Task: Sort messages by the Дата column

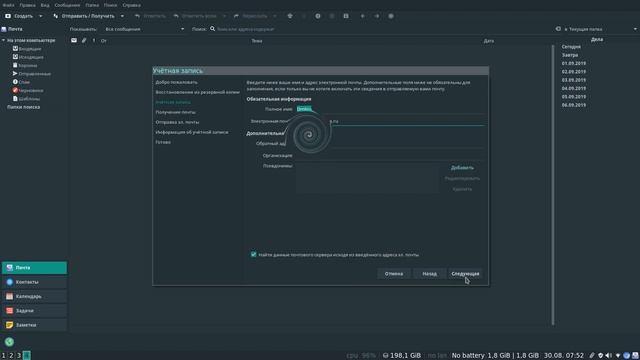Action: click(489, 41)
